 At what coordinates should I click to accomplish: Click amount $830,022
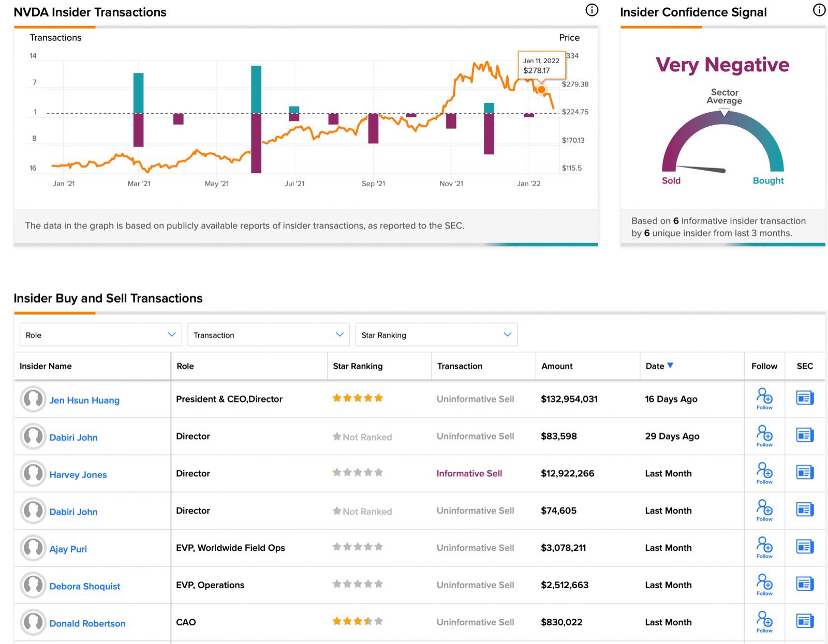point(561,622)
